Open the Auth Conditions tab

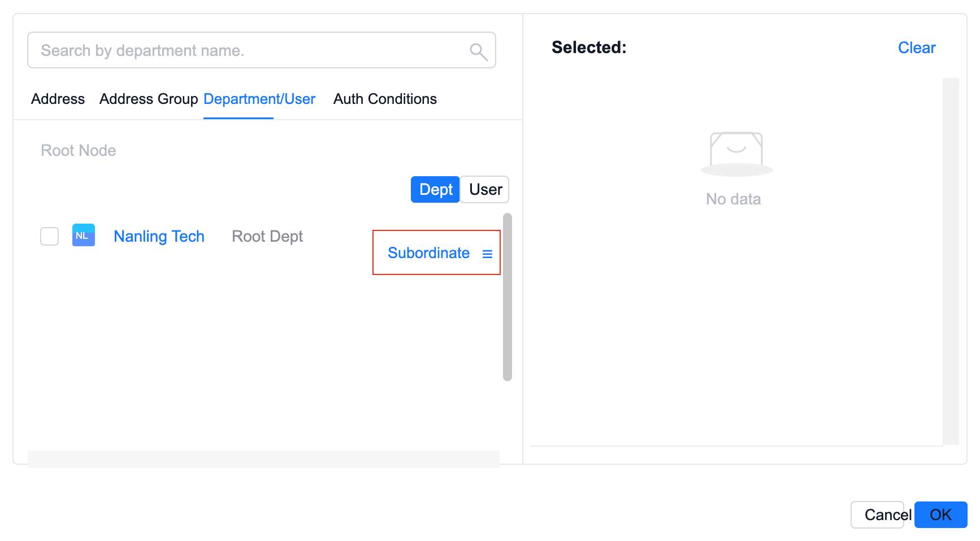click(x=385, y=99)
